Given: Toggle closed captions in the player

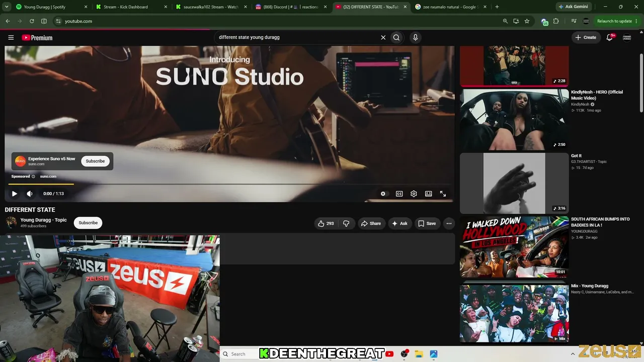Looking at the screenshot, I should pyautogui.click(x=399, y=194).
